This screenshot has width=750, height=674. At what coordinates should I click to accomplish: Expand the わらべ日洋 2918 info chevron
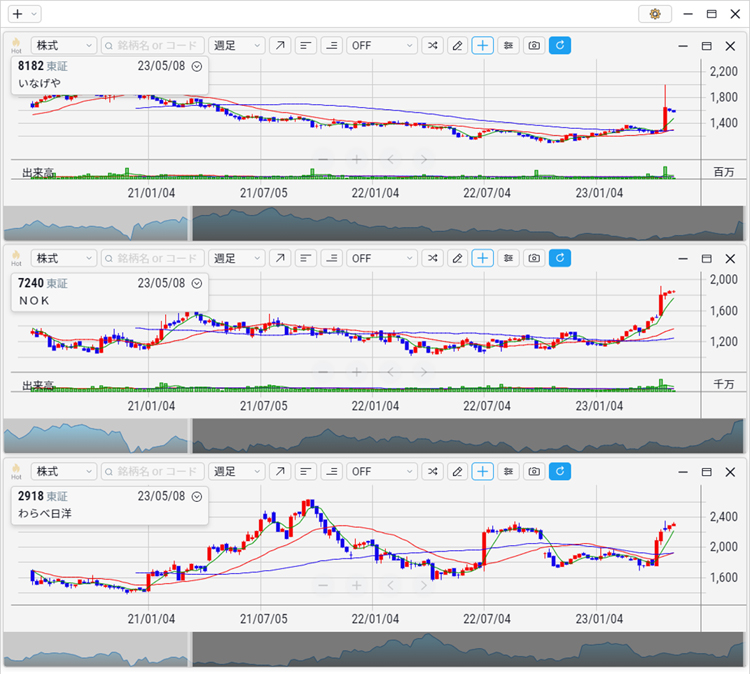(197, 496)
